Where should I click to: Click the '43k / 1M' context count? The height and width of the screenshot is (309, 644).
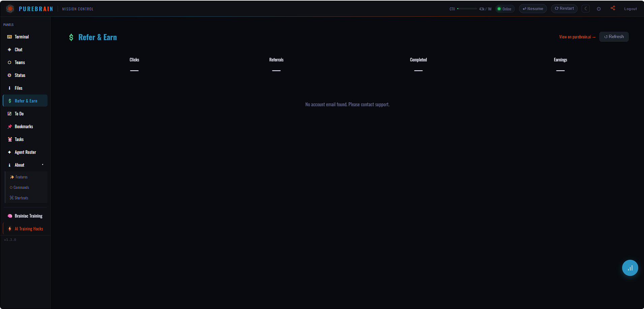[485, 9]
